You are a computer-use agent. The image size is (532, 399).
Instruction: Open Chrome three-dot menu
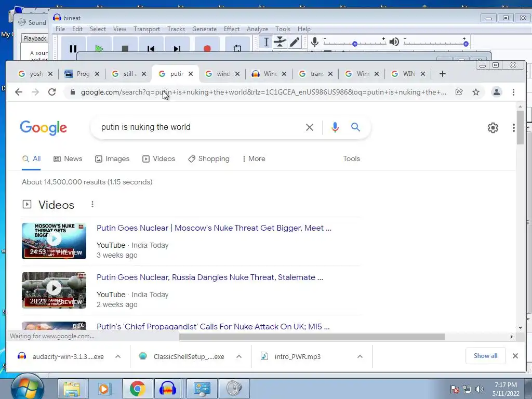pyautogui.click(x=513, y=92)
